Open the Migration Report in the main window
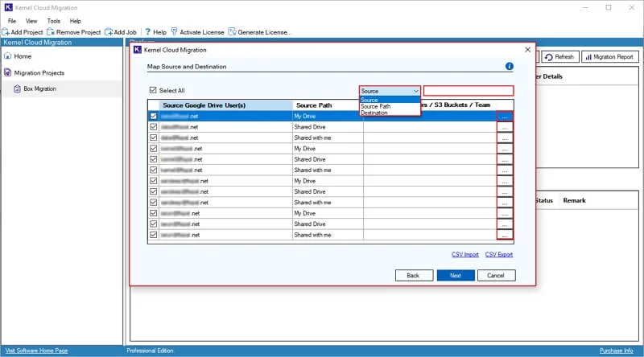This screenshot has width=644, height=357. tap(610, 57)
